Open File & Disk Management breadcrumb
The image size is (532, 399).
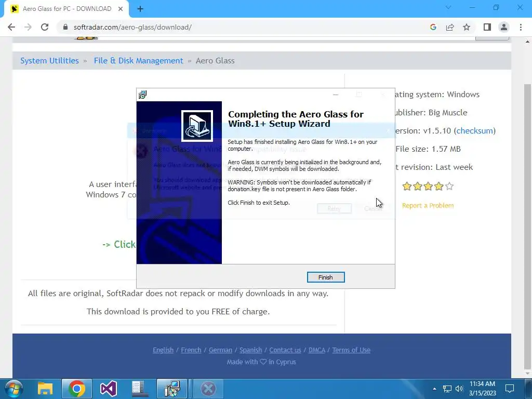pyautogui.click(x=138, y=61)
